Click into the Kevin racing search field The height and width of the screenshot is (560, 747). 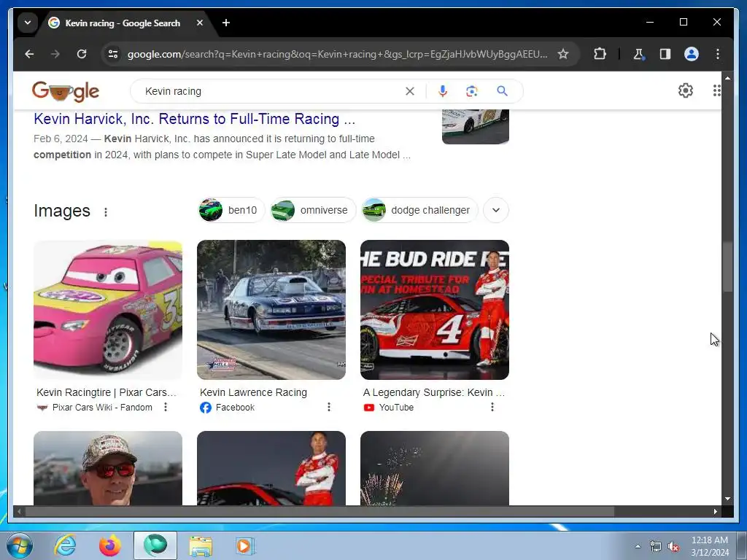pyautogui.click(x=271, y=91)
